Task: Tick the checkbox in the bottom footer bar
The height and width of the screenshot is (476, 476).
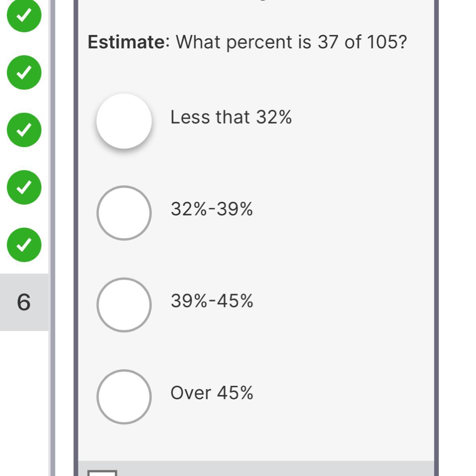Action: click(x=102, y=473)
